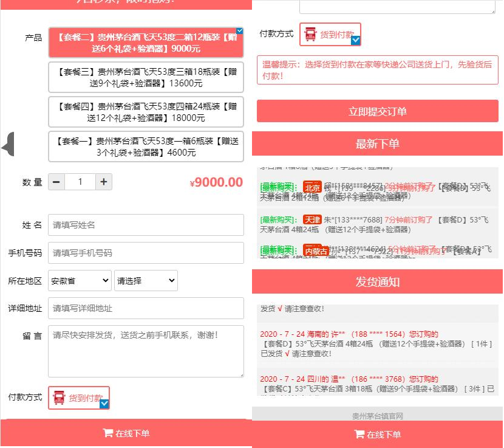Viewport: 504px width, 448px height.
Task: Click the 天津 region tag
Action: [x=312, y=220]
